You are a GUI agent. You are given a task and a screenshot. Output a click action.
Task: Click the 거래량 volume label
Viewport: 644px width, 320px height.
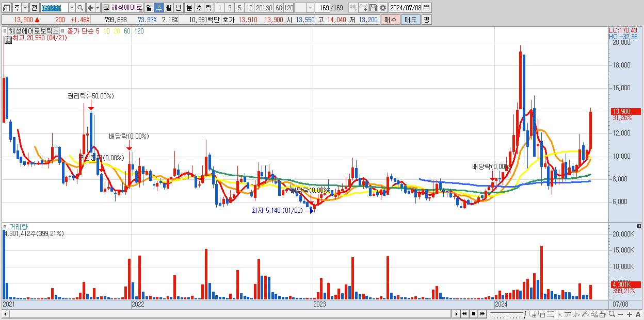click(19, 227)
